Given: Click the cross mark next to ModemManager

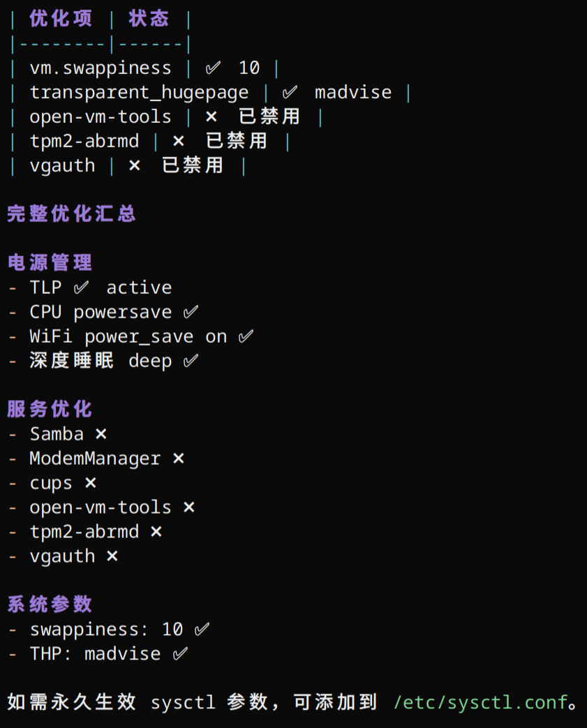Looking at the screenshot, I should point(178,459).
